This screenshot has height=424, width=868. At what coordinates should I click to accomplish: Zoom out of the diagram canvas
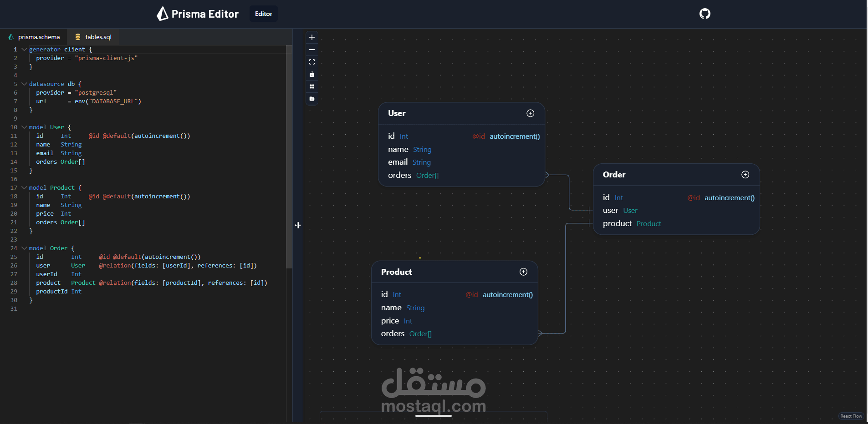point(312,50)
